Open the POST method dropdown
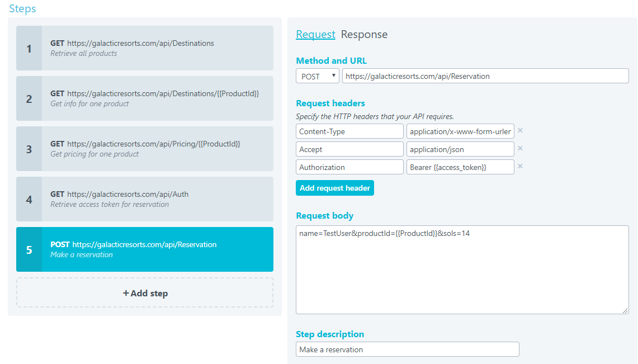This screenshot has width=638, height=364. point(317,76)
